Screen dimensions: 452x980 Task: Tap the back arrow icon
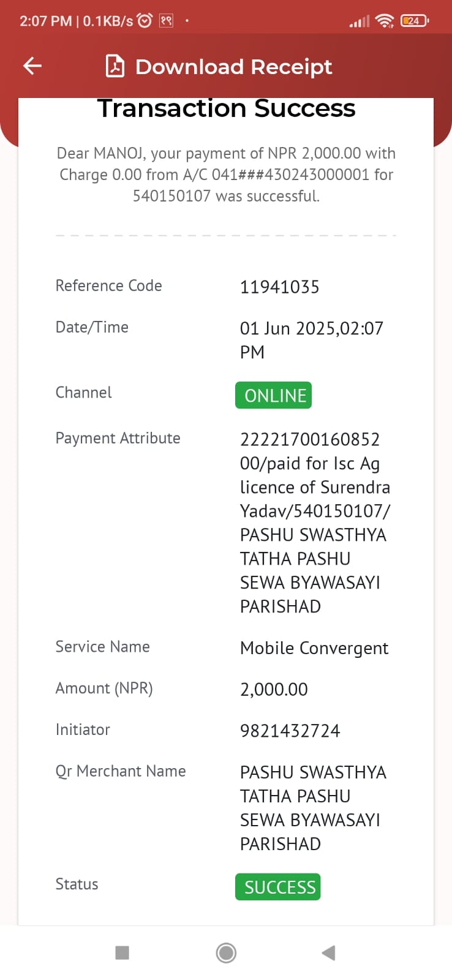[x=32, y=66]
